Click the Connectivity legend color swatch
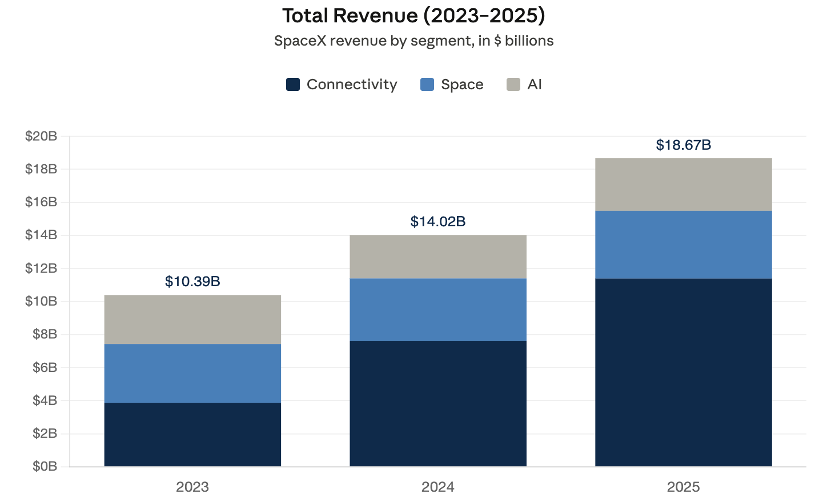The height and width of the screenshot is (504, 828). (293, 85)
